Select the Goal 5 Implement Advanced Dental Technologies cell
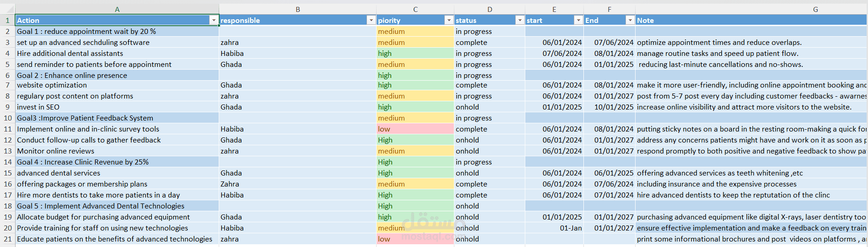 coord(117,206)
